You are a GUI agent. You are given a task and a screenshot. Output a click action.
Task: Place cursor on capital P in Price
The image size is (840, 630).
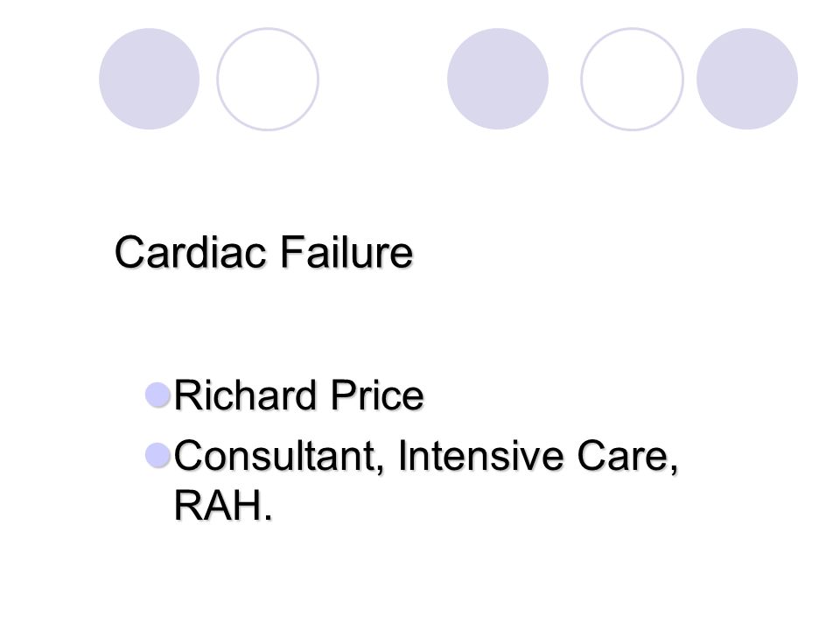[x=341, y=395]
